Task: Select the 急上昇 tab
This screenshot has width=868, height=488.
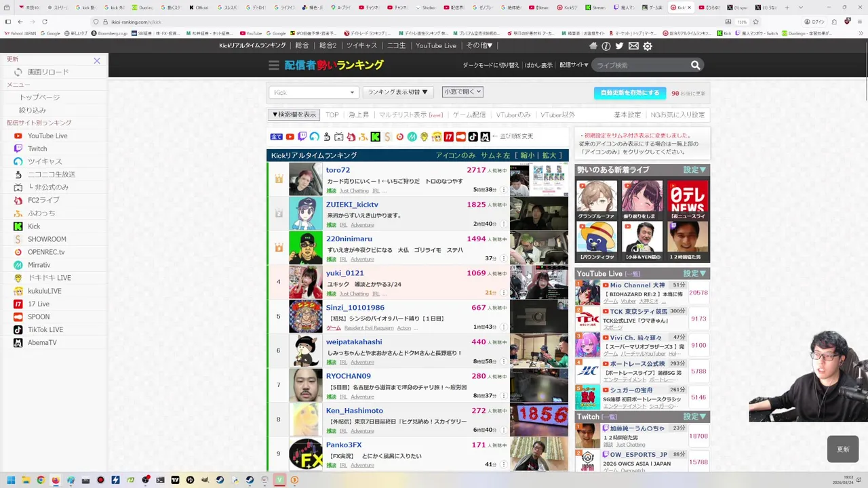Action: [x=359, y=115]
